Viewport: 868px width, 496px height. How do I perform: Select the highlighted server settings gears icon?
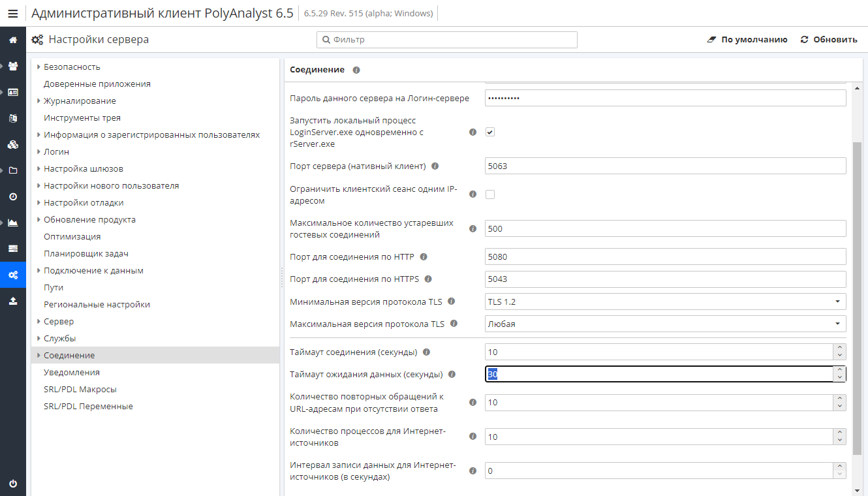(13, 275)
